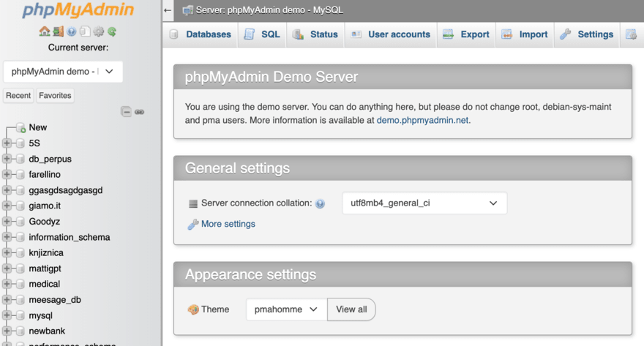The image size is (644, 346).
Task: Open the farellino database name
Action: pyautogui.click(x=45, y=174)
